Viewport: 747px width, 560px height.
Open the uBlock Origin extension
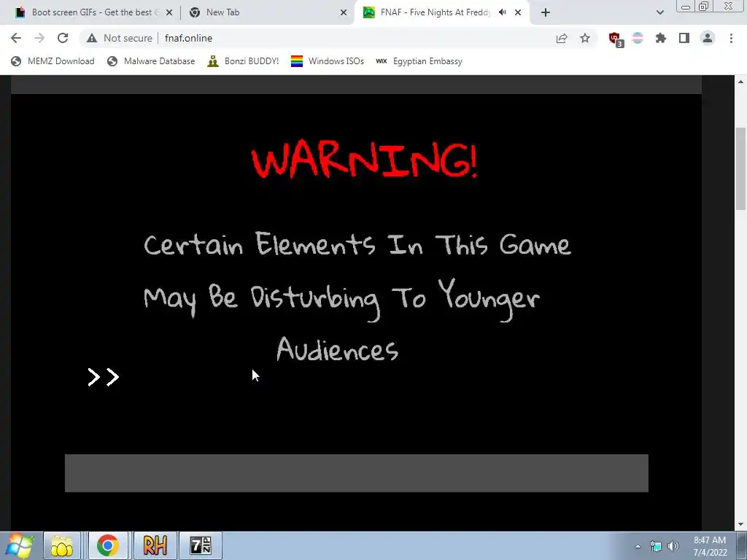615,39
